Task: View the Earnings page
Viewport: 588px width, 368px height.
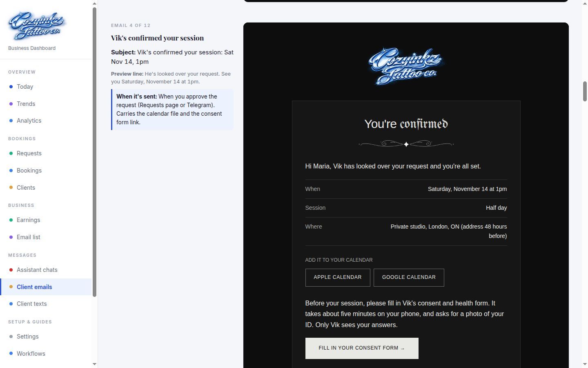Action: (46, 220)
